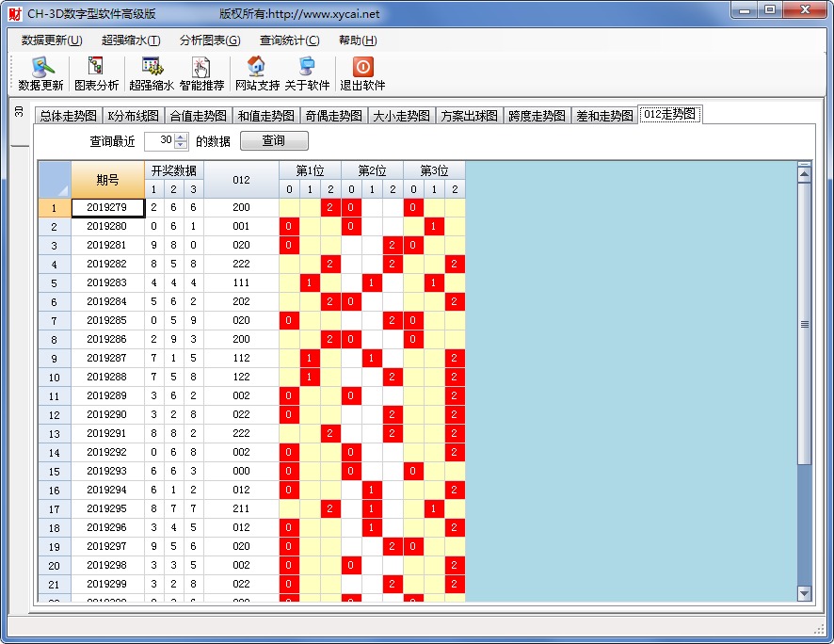Click the 期号 column header
834x644 pixels.
tap(107, 180)
